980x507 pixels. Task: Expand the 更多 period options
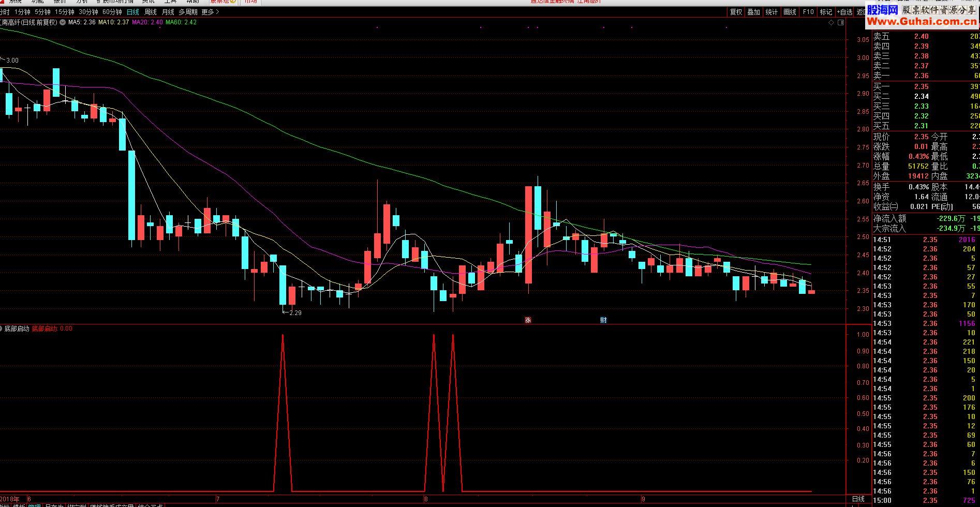(x=210, y=12)
